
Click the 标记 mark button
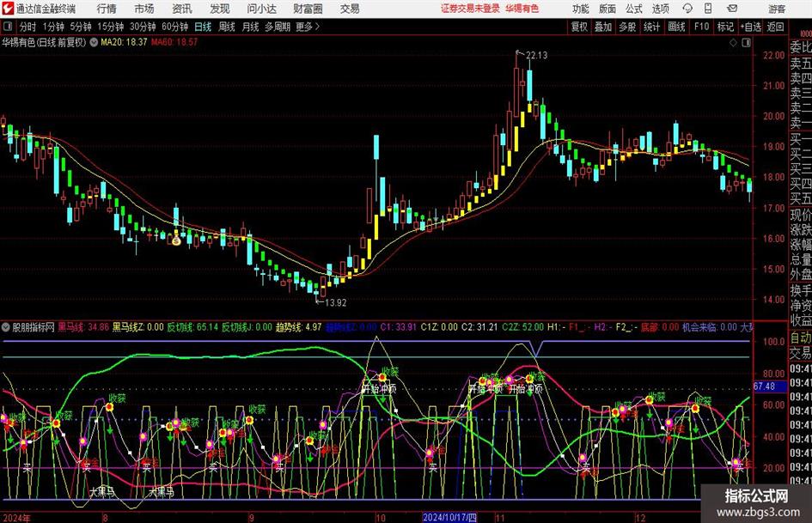725,27
